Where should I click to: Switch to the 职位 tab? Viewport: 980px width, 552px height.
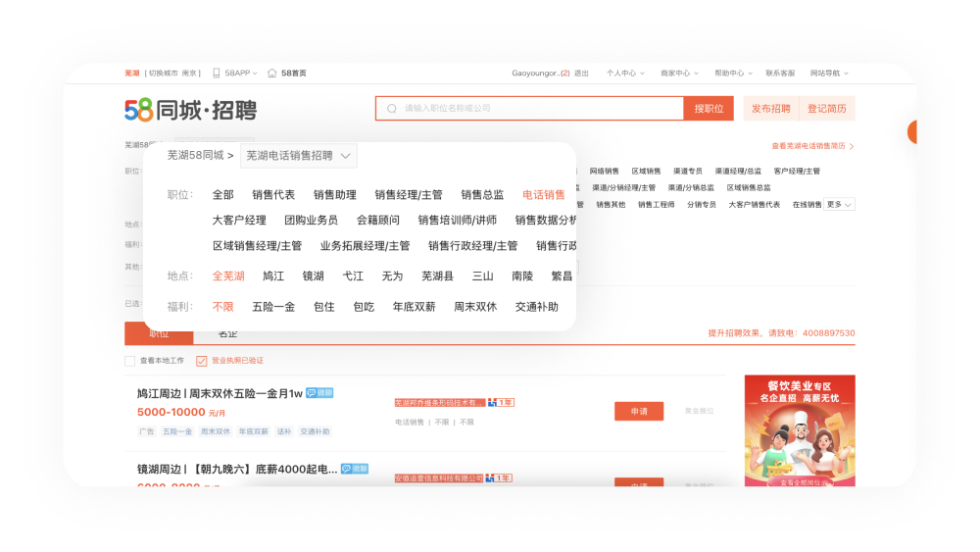(x=158, y=333)
